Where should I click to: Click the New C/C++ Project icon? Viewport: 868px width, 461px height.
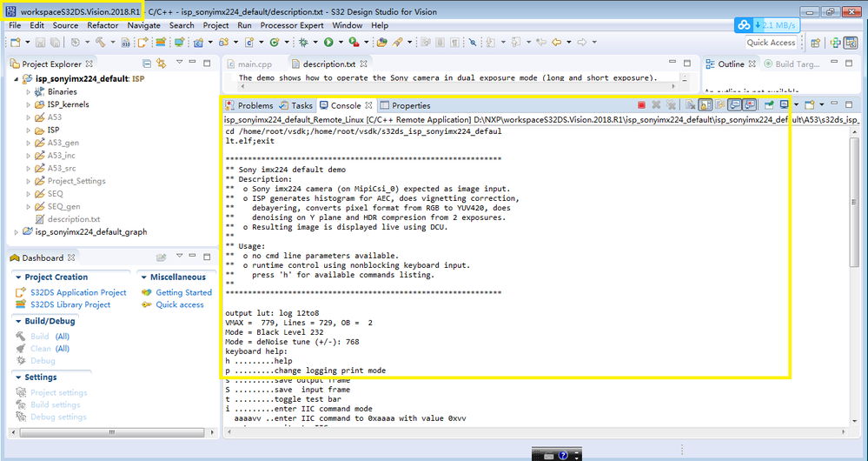click(x=198, y=42)
